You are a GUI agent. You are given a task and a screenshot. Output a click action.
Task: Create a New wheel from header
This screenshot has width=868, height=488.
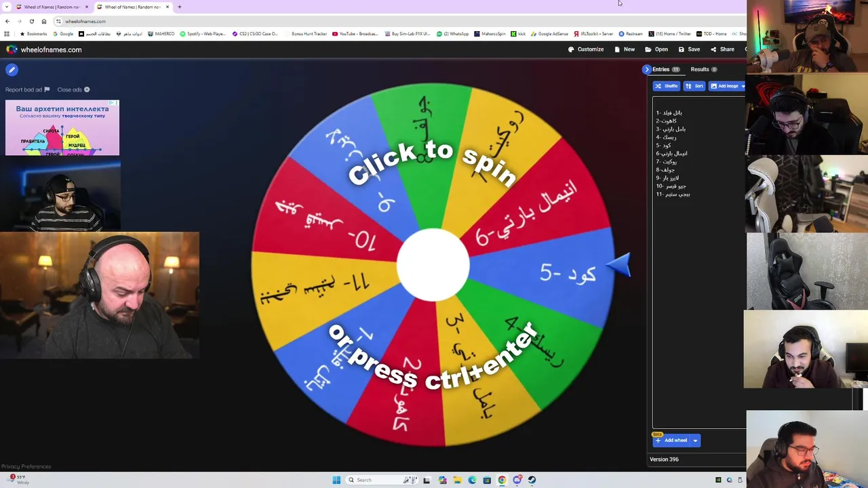click(625, 49)
